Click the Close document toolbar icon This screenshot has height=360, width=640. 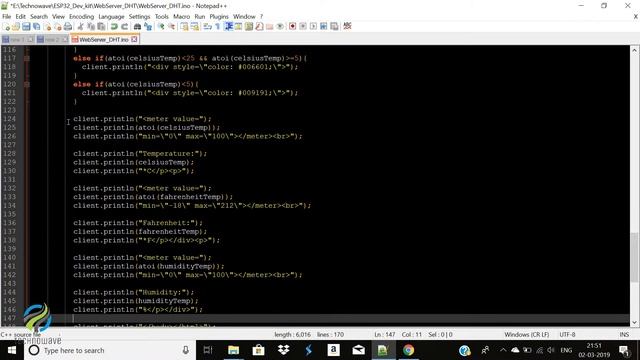click(x=47, y=27)
